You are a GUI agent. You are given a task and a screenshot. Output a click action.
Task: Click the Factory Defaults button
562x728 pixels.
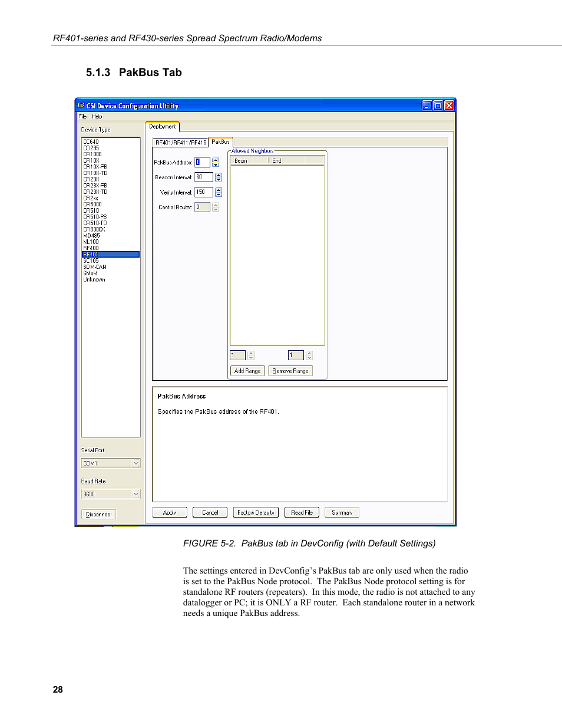point(256,512)
